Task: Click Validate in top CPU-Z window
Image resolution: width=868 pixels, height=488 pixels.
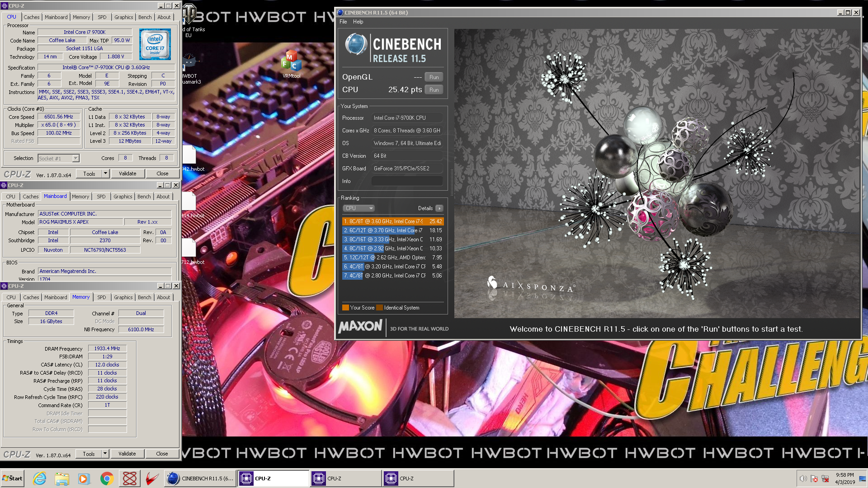Action: tap(127, 174)
